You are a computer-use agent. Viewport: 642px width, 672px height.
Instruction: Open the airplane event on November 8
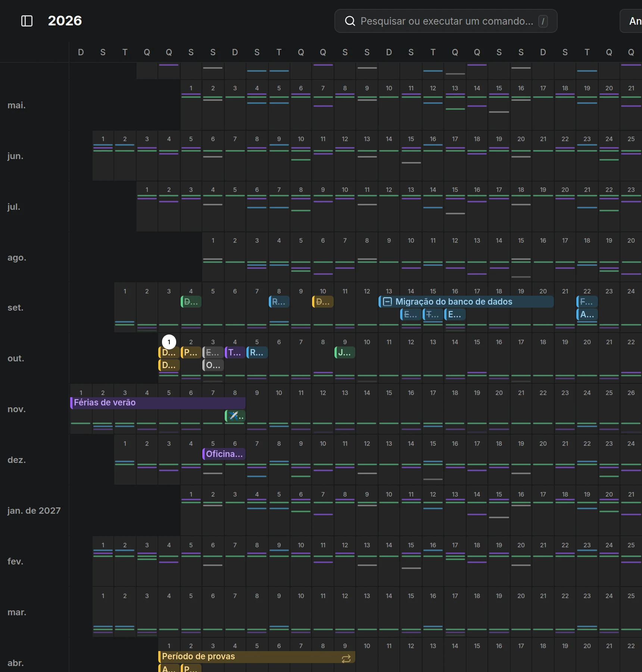(x=235, y=416)
